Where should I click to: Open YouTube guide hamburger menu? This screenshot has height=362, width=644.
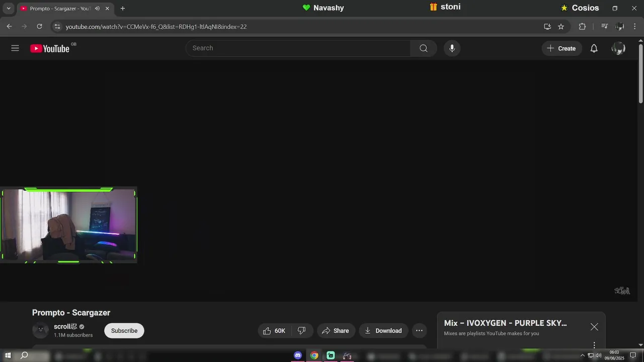pos(15,48)
